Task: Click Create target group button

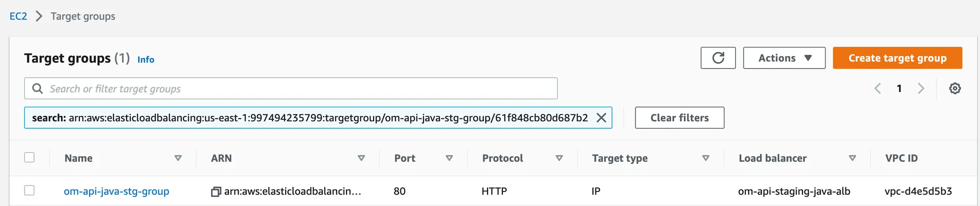Action: (897, 58)
